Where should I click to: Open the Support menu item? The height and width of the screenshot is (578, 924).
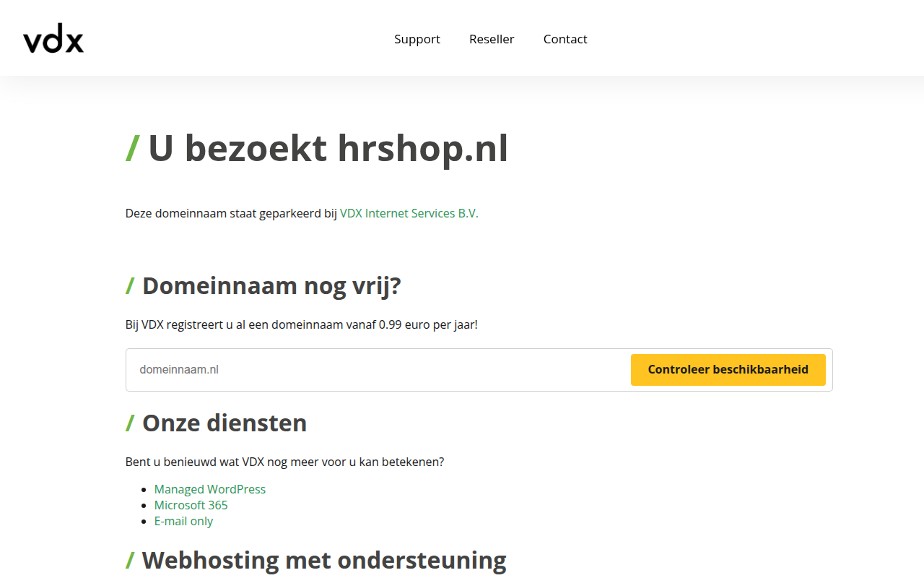click(417, 39)
